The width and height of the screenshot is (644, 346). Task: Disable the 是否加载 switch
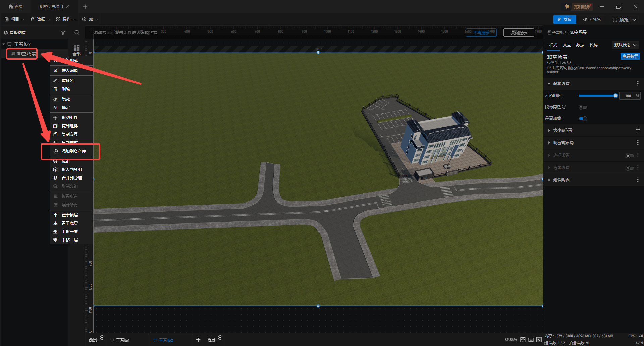tap(583, 119)
